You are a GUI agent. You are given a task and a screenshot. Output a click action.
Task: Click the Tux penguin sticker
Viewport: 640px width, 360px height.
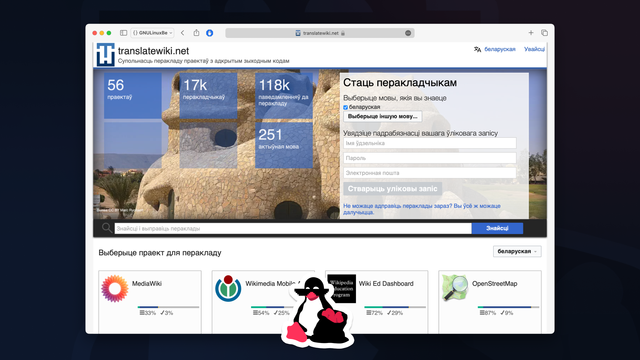[x=318, y=312]
